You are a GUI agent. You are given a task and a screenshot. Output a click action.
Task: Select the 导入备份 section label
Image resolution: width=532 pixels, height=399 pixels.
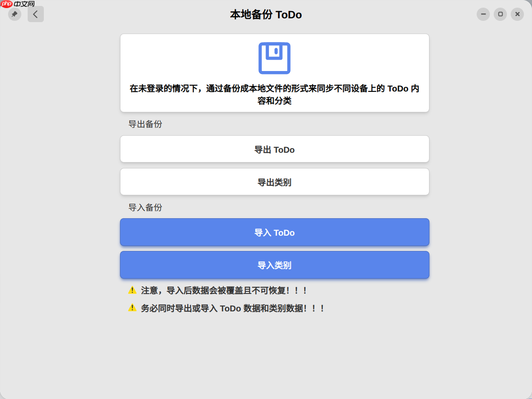point(145,208)
